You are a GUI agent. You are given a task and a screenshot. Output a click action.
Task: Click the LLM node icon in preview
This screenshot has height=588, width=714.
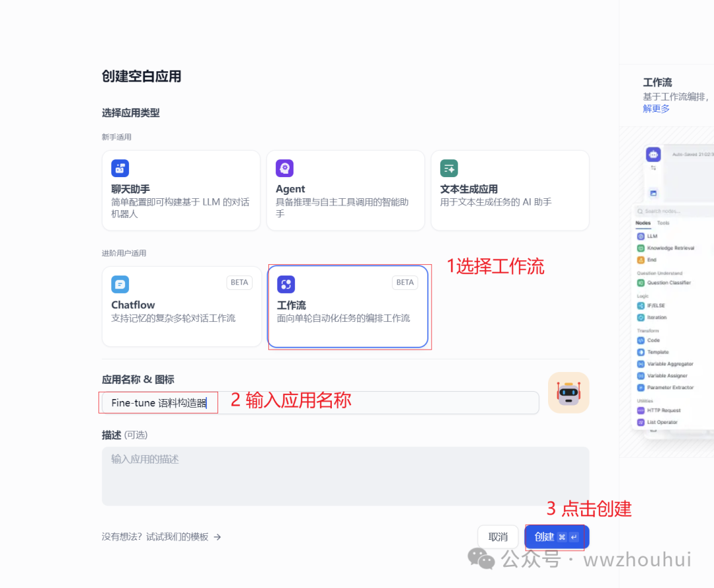641,237
